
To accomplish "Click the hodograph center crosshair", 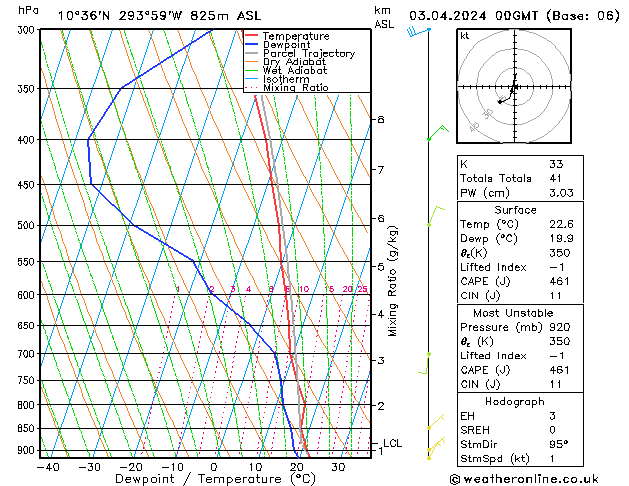I will [515, 86].
